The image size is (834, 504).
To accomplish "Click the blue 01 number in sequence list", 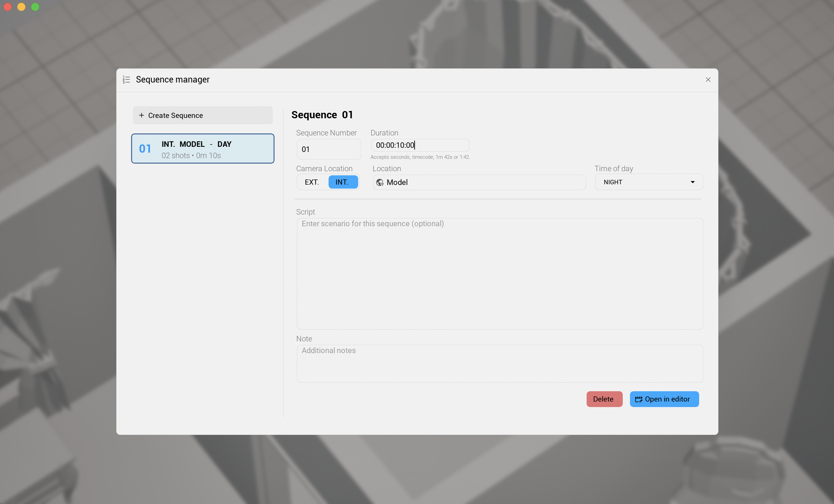I will [145, 149].
